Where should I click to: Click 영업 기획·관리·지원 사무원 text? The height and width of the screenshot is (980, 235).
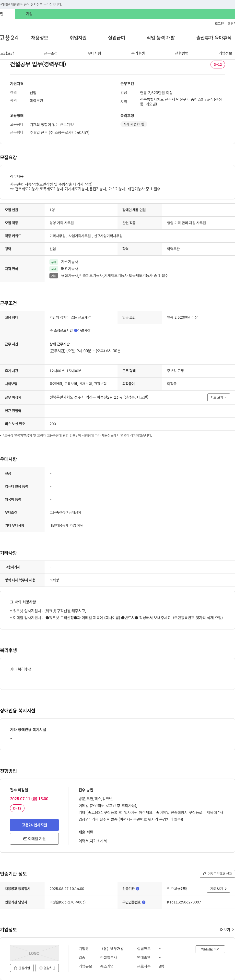click(x=186, y=223)
